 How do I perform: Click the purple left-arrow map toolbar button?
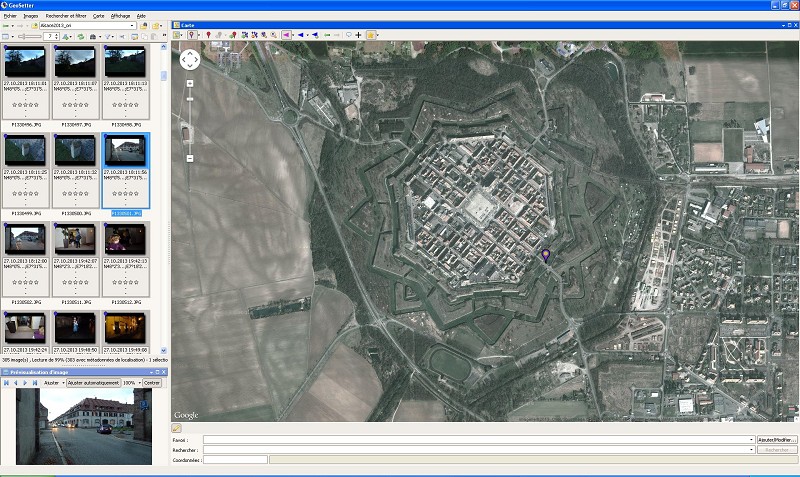pos(287,35)
